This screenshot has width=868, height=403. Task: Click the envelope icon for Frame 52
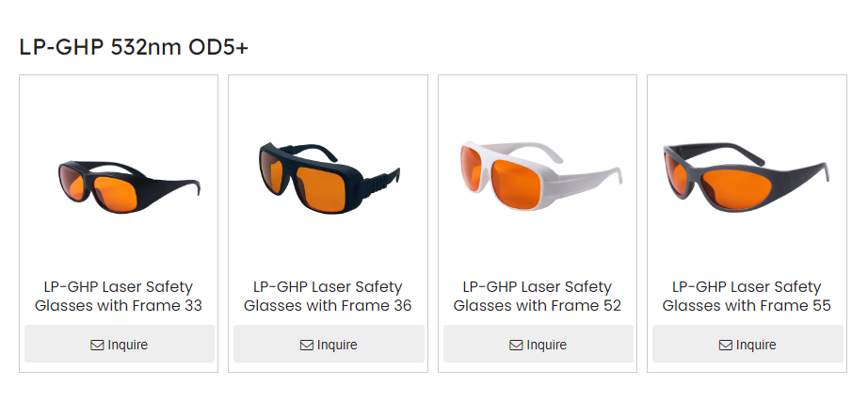516,346
